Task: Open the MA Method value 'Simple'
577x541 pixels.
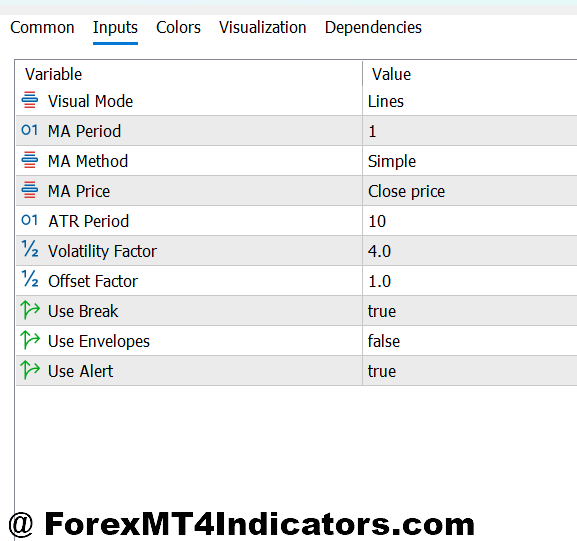Action: [392, 162]
